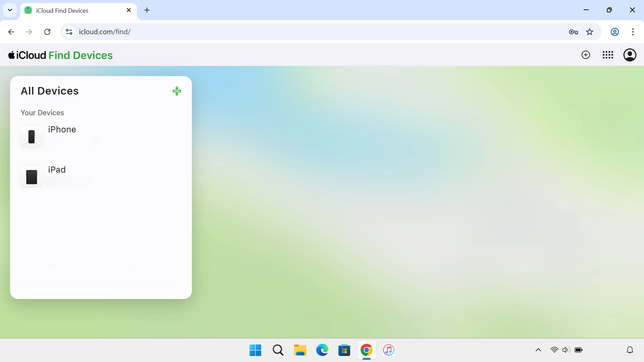Bookmark this page with the star
644x362 pixels.
[590, 32]
